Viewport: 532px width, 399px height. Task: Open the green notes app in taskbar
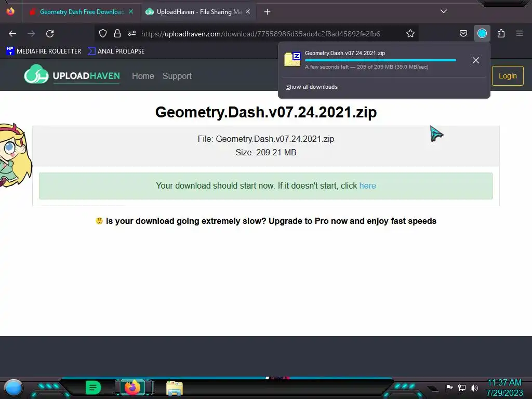94,388
